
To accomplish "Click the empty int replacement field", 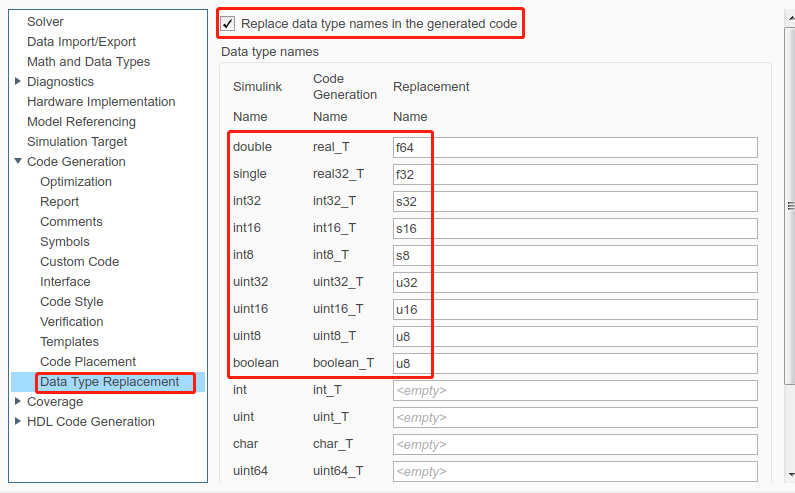I will [x=575, y=391].
